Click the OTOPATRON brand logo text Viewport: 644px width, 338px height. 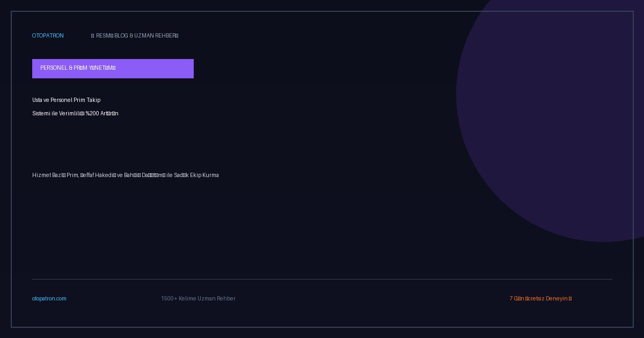tap(48, 36)
